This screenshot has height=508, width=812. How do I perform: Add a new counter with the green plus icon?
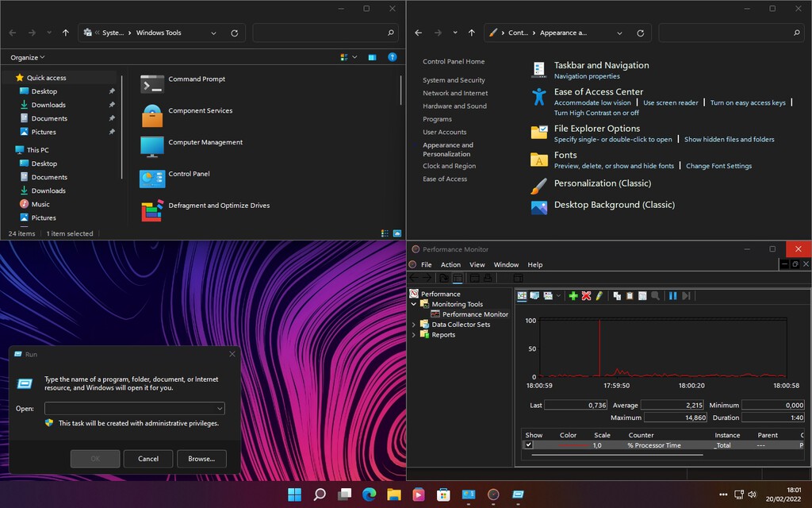coord(573,295)
